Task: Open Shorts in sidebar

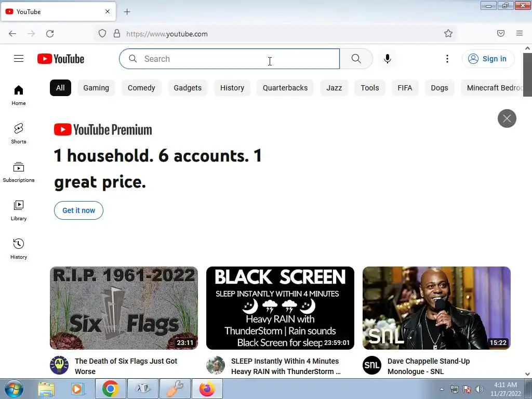Action: click(x=19, y=134)
